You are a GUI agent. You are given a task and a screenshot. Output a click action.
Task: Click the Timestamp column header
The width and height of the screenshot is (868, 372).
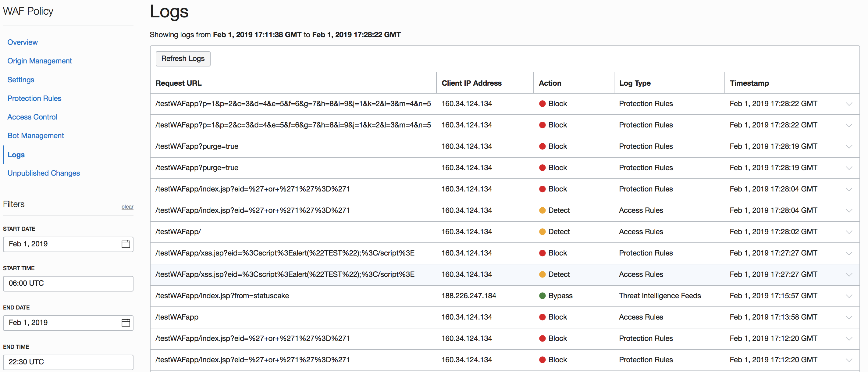749,83
